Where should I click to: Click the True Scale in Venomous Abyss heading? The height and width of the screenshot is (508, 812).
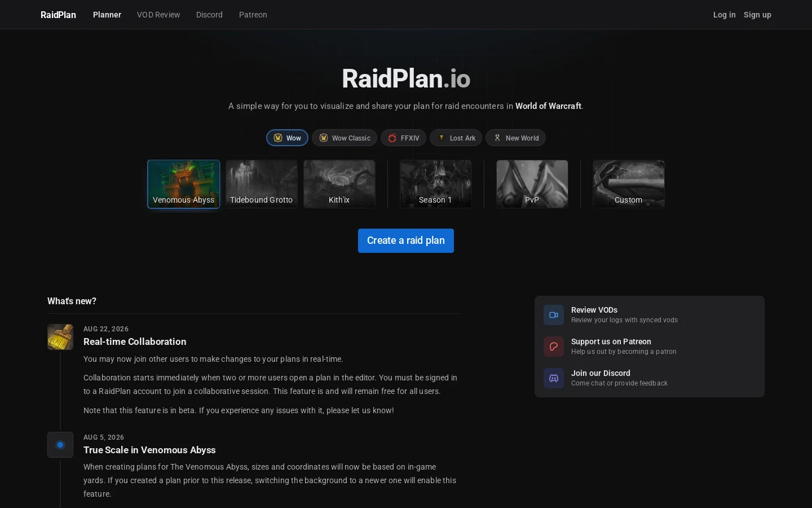[149, 450]
